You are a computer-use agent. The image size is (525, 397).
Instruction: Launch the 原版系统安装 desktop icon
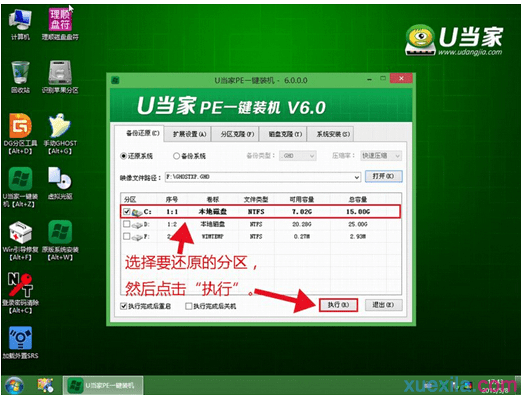(x=60, y=240)
